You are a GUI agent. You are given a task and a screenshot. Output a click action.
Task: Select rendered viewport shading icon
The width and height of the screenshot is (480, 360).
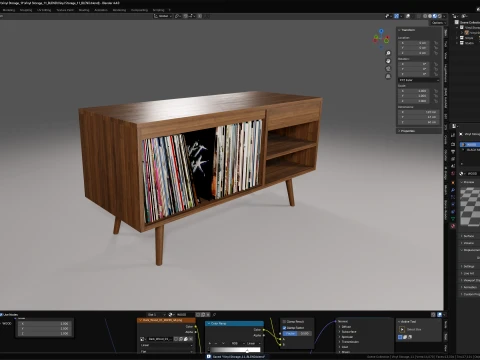pyautogui.click(x=439, y=16)
